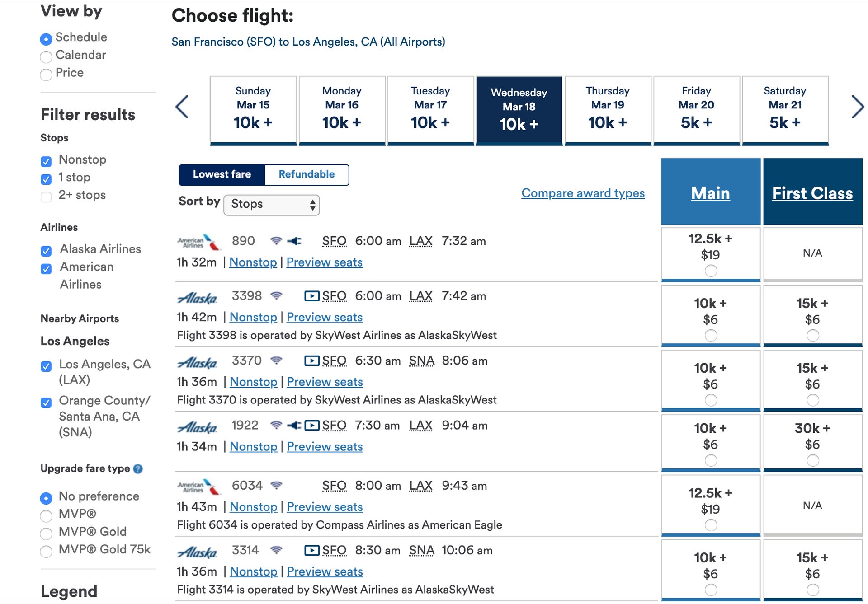Select the Main fare radio for flight 3398
Viewport: 868px width, 604px height.
[x=710, y=335]
